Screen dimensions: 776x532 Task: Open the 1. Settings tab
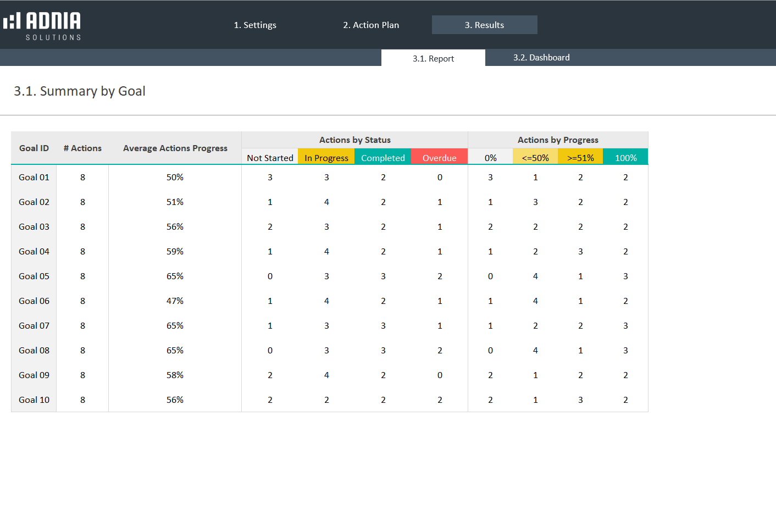[x=255, y=25]
